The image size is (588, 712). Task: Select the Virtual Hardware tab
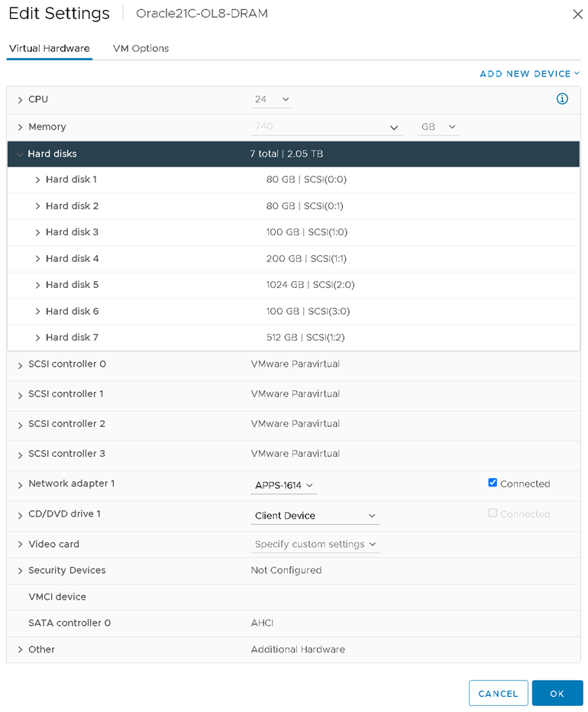[50, 49]
